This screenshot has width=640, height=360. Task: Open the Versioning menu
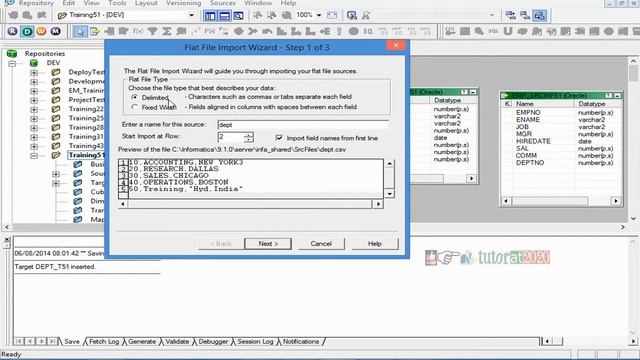point(183,3)
